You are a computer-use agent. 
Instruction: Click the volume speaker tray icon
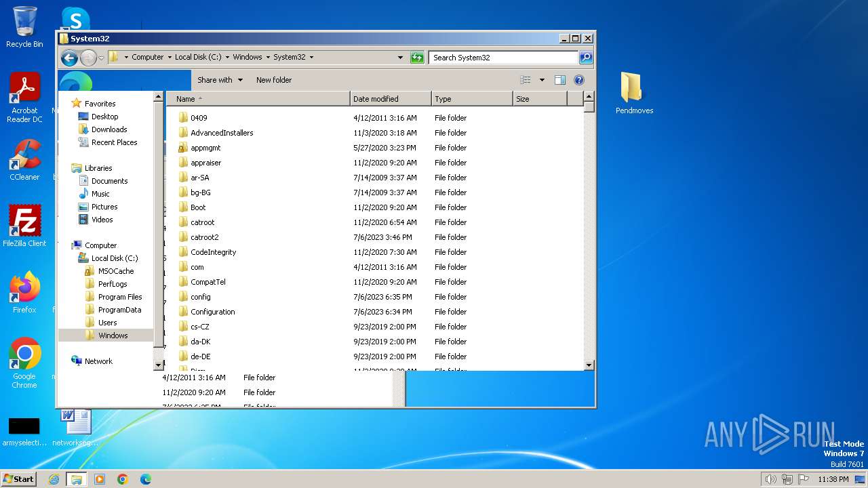pyautogui.click(x=770, y=479)
